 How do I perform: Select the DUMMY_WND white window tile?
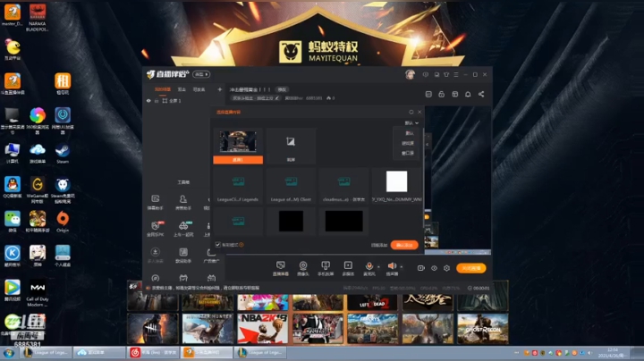397,187
